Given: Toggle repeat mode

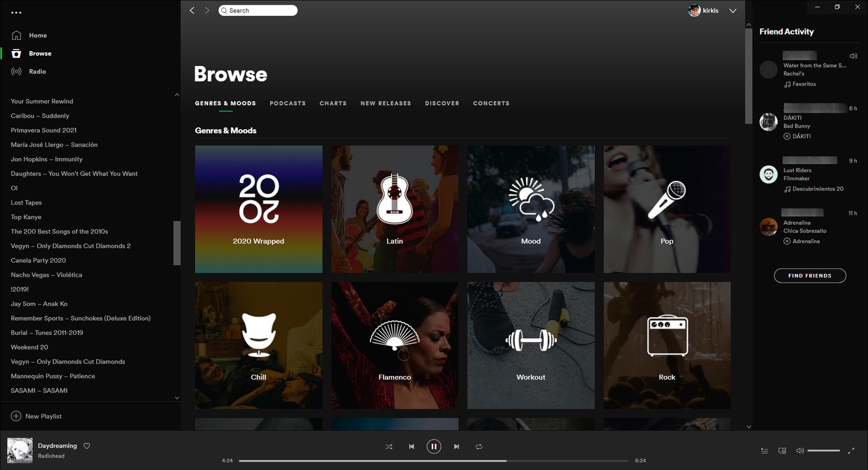Looking at the screenshot, I should click(x=479, y=446).
